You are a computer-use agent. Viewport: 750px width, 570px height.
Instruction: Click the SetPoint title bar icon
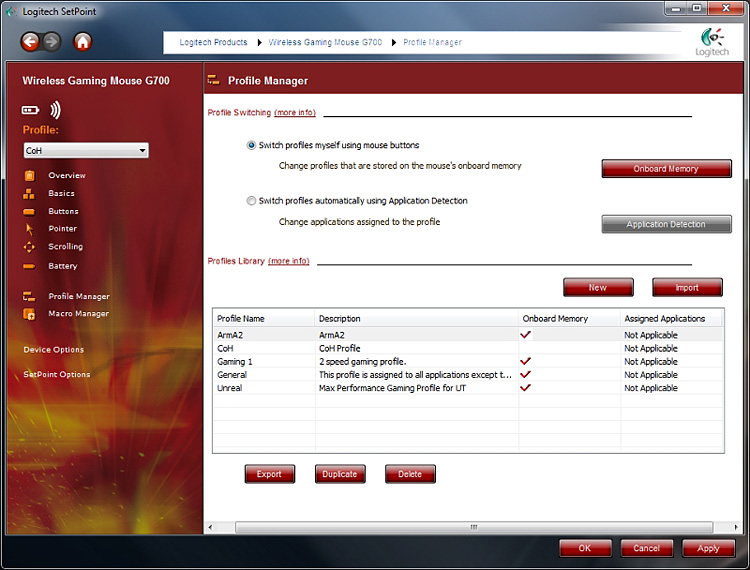11,11
